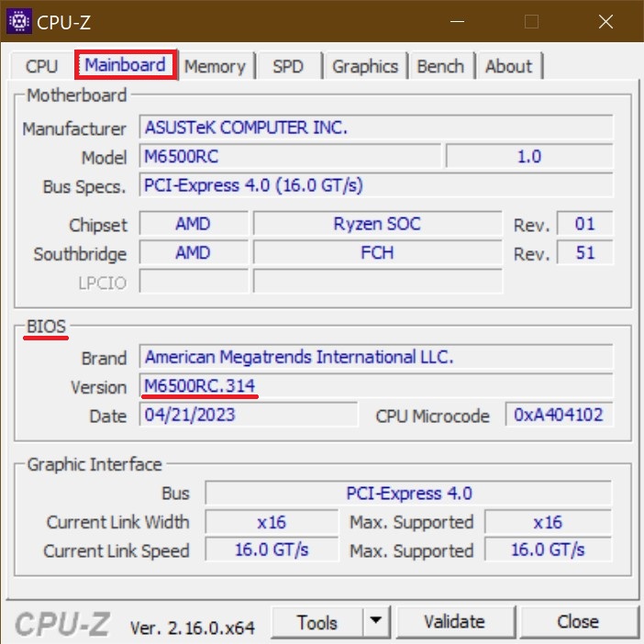The image size is (644, 644).
Task: View the About tab
Action: [508, 66]
